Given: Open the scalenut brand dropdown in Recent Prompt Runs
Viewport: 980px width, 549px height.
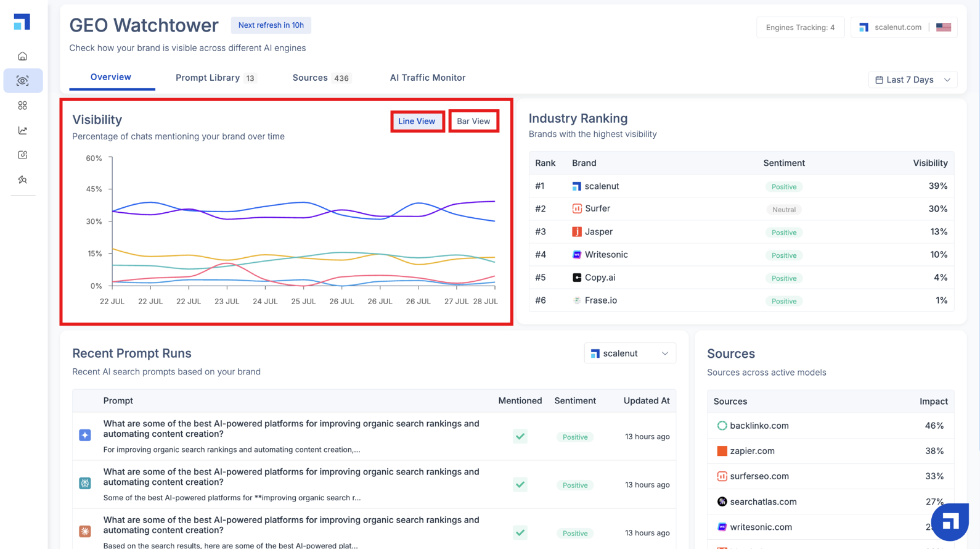Looking at the screenshot, I should click(x=629, y=353).
